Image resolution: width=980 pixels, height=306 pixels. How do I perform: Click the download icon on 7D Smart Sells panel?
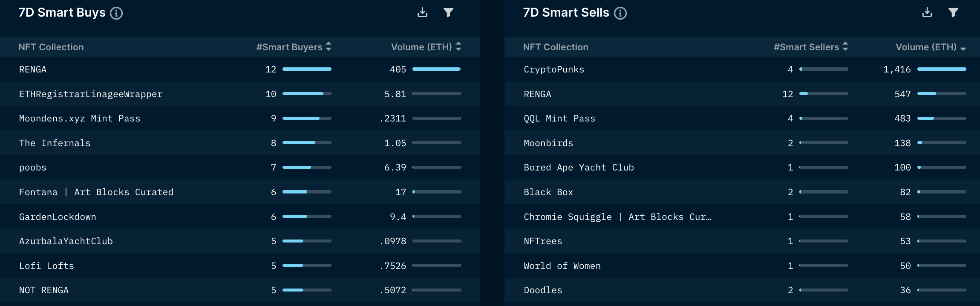pos(927,13)
